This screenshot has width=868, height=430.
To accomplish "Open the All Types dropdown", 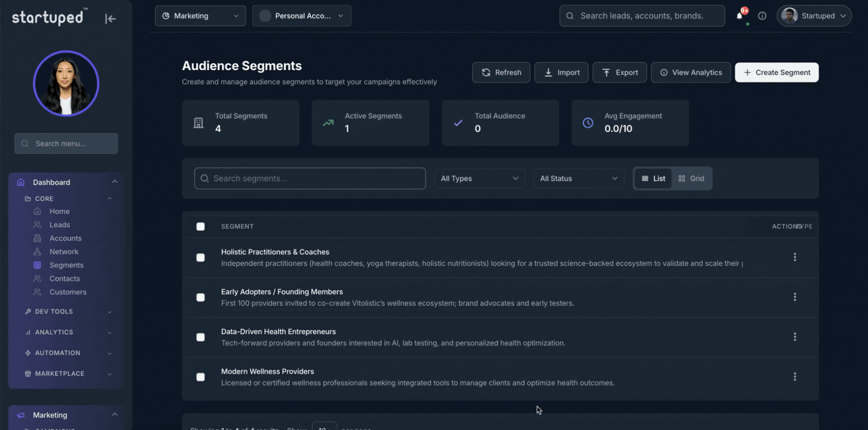I will pos(479,178).
